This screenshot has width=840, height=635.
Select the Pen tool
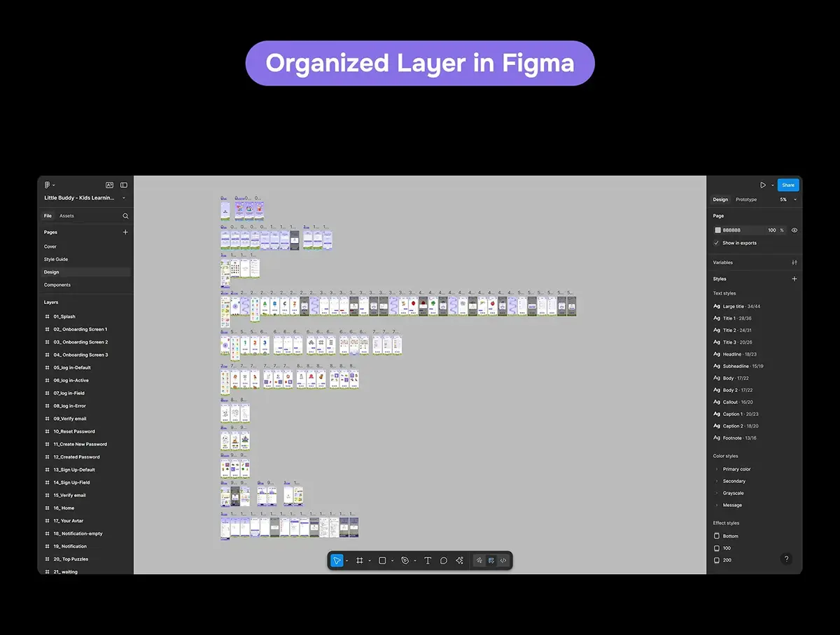(x=405, y=561)
